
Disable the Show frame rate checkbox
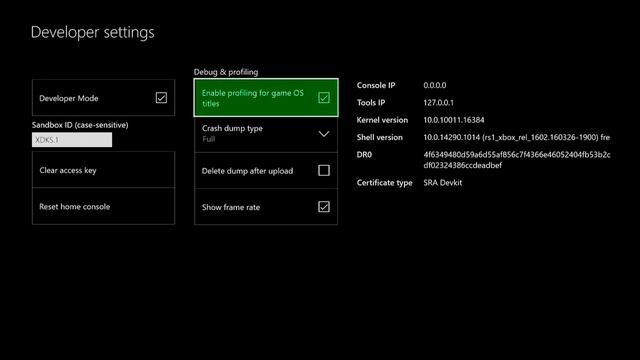(x=324, y=207)
